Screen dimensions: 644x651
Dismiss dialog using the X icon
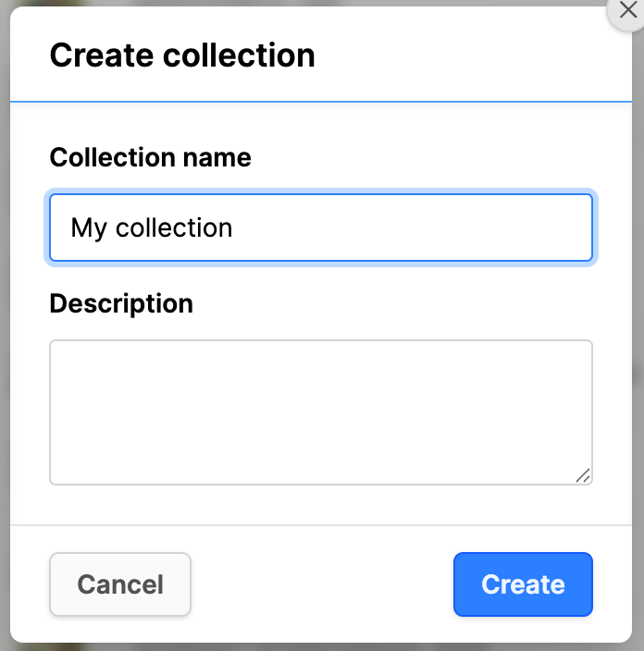tap(627, 10)
